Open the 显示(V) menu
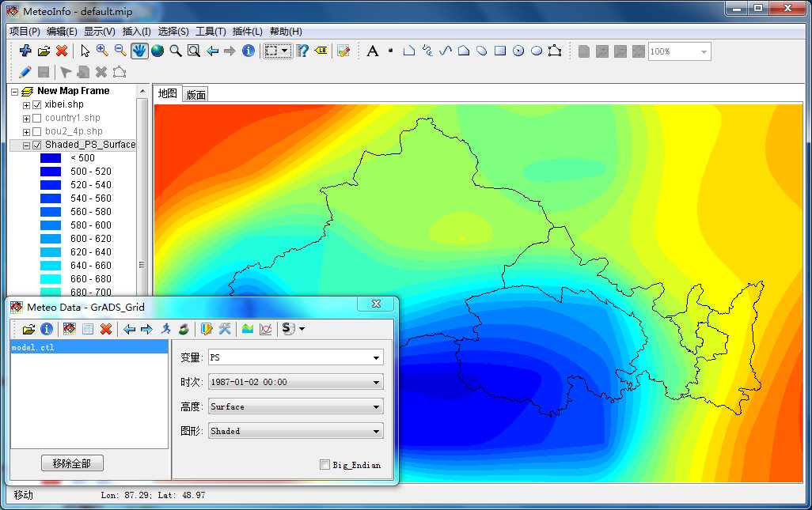 (x=100, y=32)
